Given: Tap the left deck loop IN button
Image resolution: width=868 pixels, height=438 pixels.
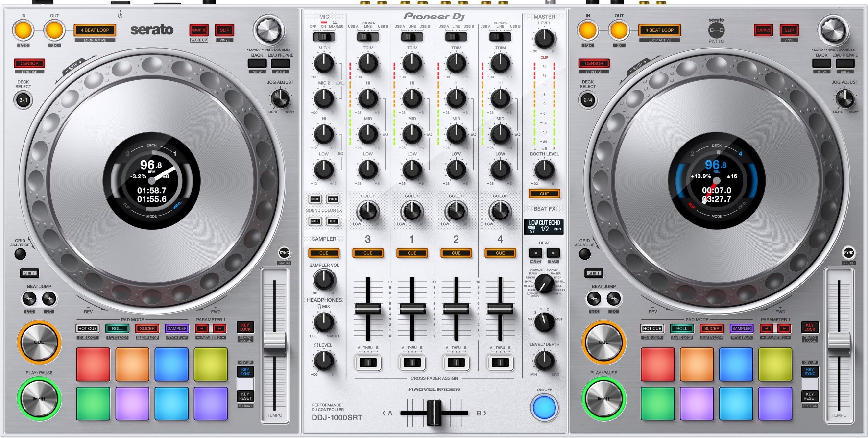Looking at the screenshot, I should pos(23,30).
